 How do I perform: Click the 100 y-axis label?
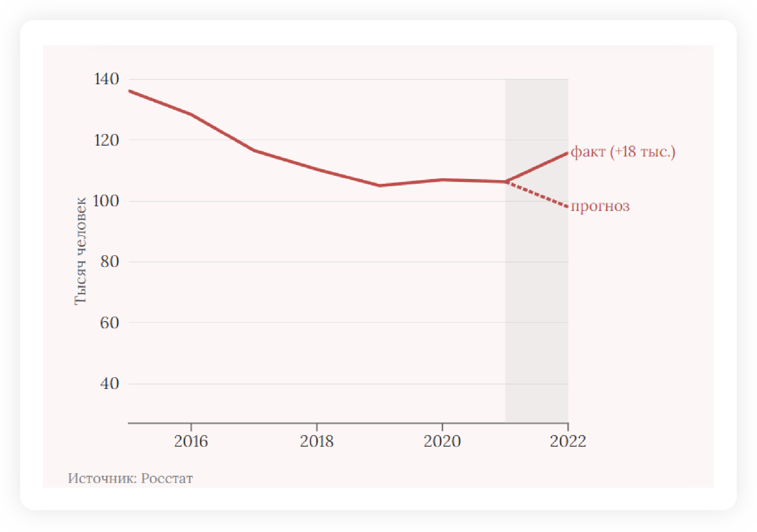(x=106, y=201)
